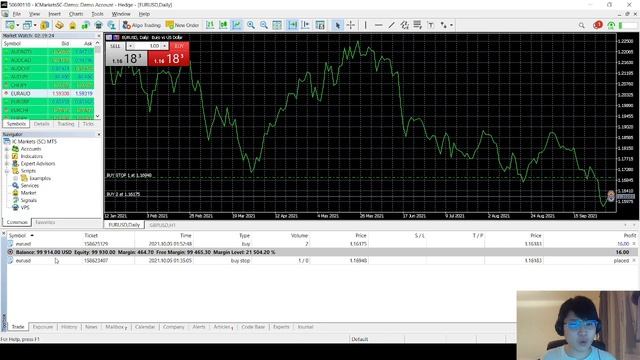Zoom in on the chart
The height and width of the screenshot is (360, 640).
point(251,25)
